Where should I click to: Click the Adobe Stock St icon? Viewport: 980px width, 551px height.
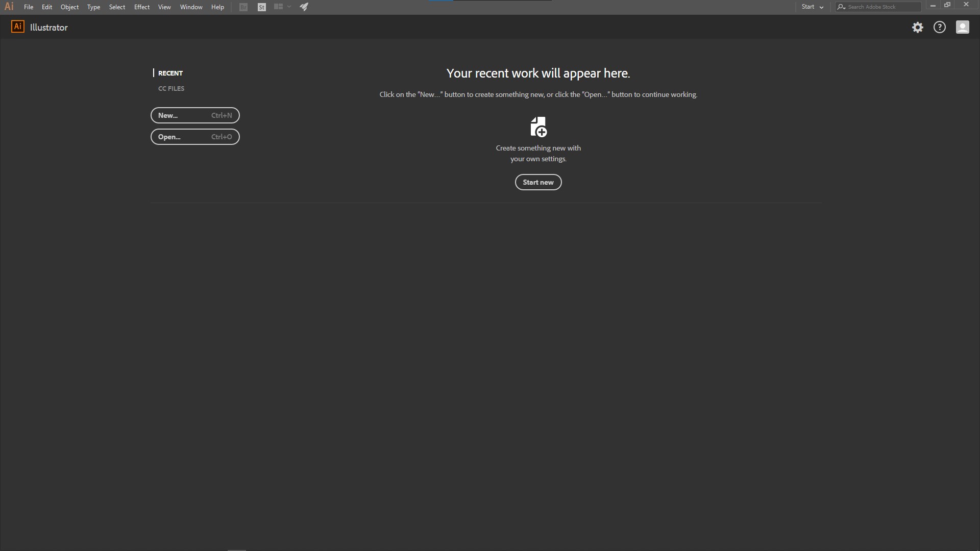click(262, 7)
